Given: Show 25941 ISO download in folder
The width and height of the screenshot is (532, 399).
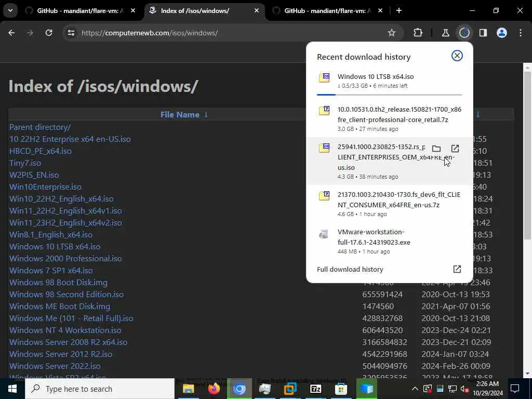Looking at the screenshot, I should click(436, 149).
